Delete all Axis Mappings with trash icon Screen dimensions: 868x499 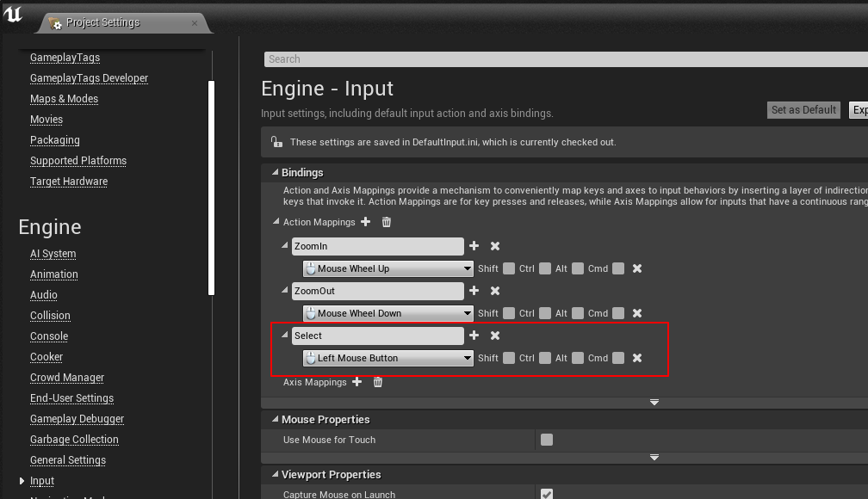(x=377, y=382)
